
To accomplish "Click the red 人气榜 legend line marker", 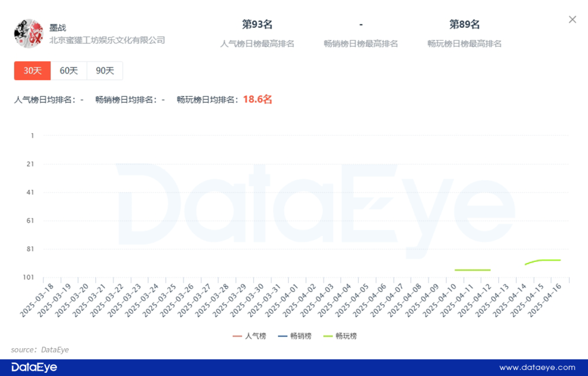I will pos(237,336).
